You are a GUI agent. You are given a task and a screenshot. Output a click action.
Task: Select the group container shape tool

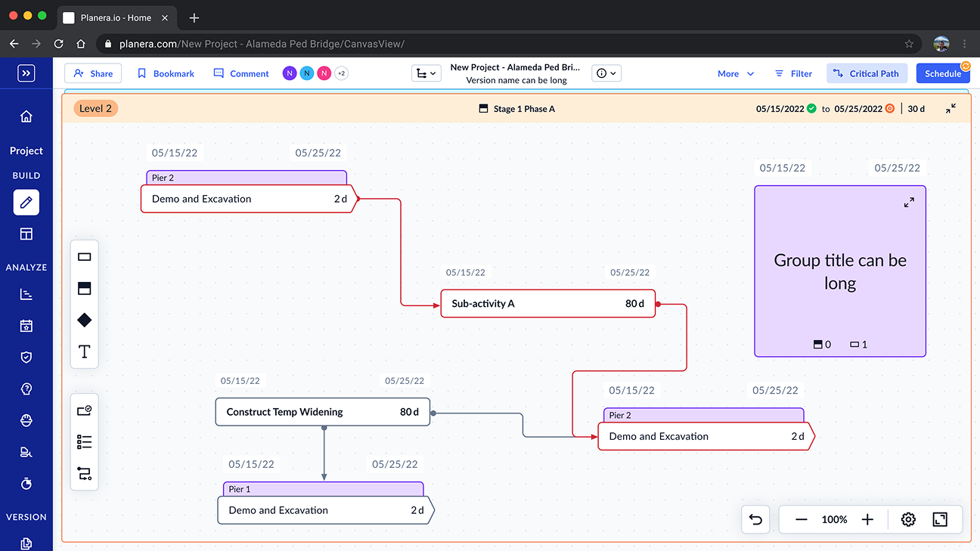pyautogui.click(x=85, y=288)
